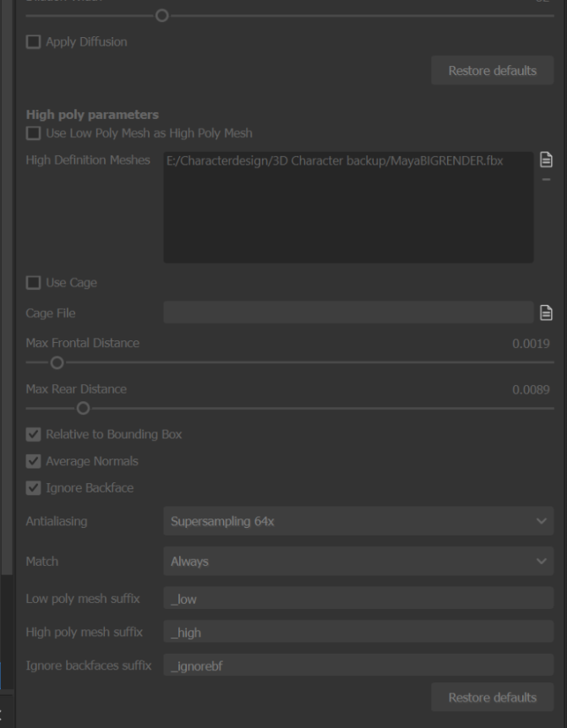Expand the Match dropdown set to Always
Screen dimensions: 567x728
coord(357,562)
